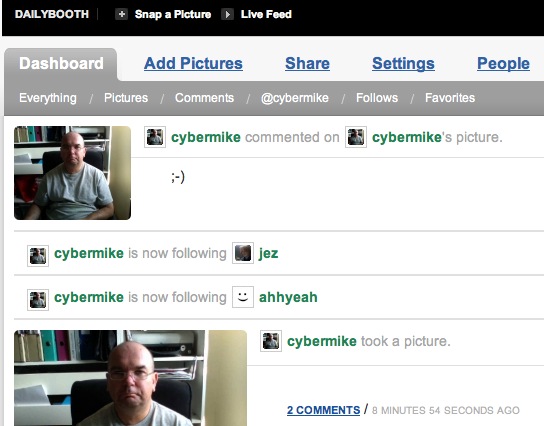
Task: Switch to the Settings tab
Action: tap(403, 63)
